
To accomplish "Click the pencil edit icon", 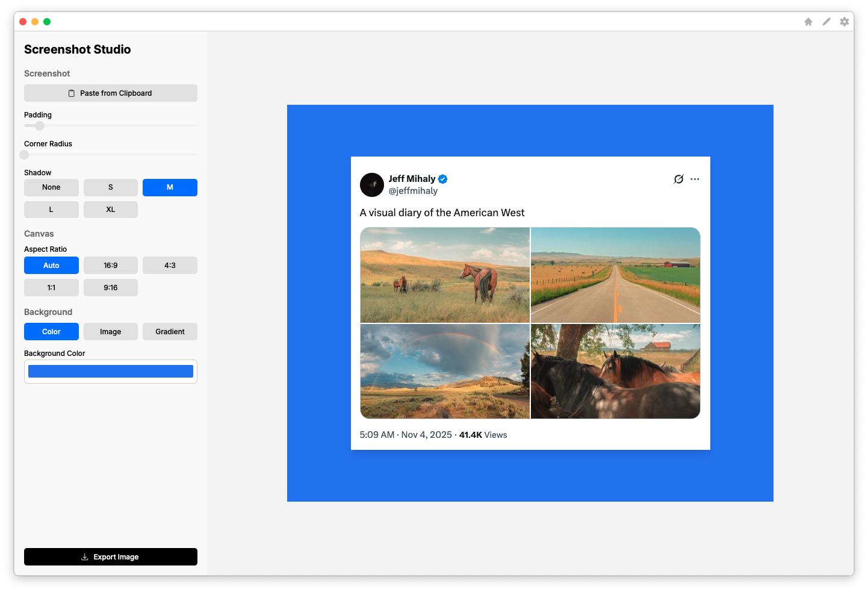I will point(826,22).
